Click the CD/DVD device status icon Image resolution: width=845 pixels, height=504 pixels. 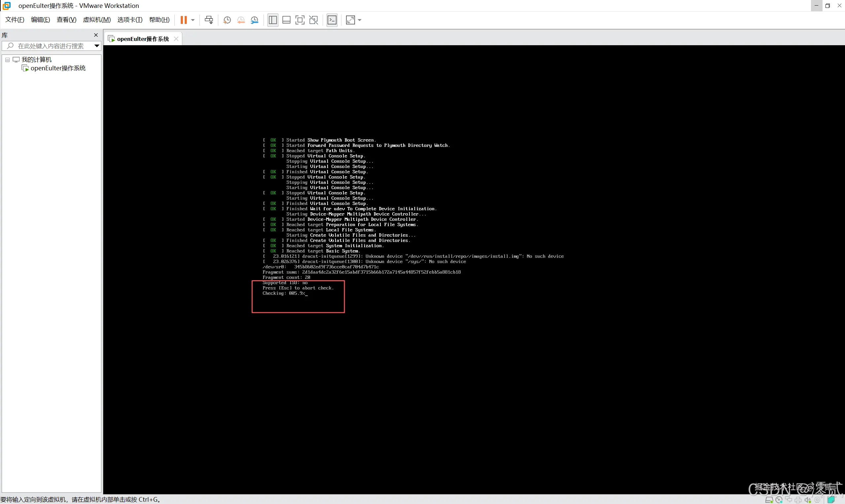coord(779,500)
